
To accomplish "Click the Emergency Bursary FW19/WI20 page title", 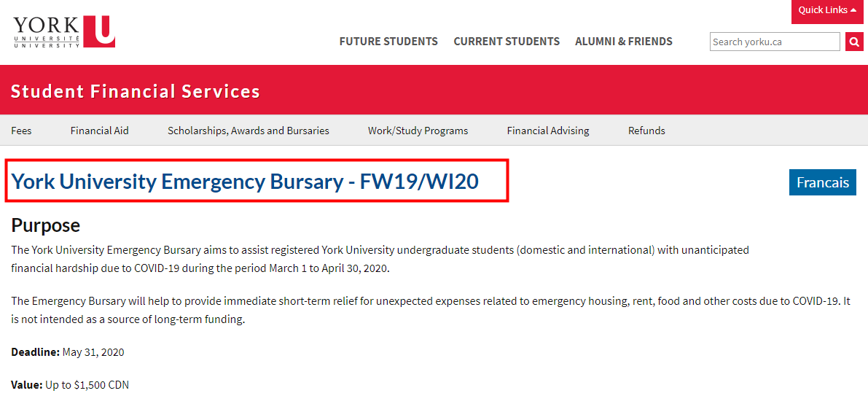I will 245,182.
